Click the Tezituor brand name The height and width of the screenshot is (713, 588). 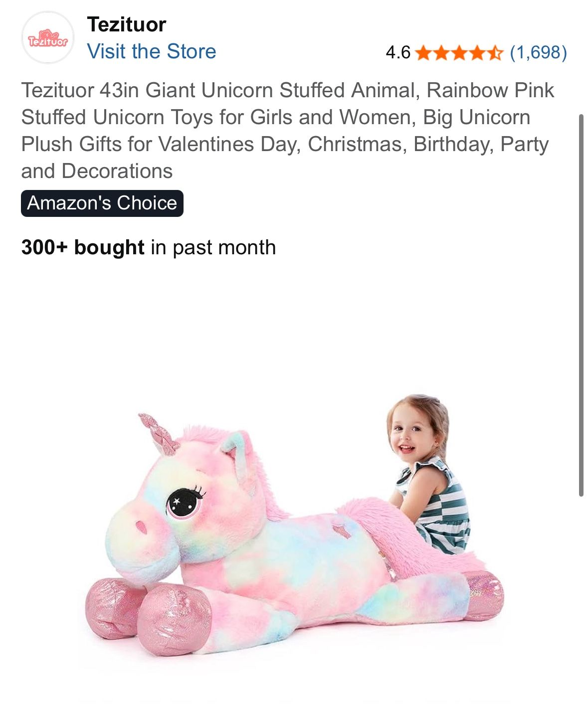[127, 24]
